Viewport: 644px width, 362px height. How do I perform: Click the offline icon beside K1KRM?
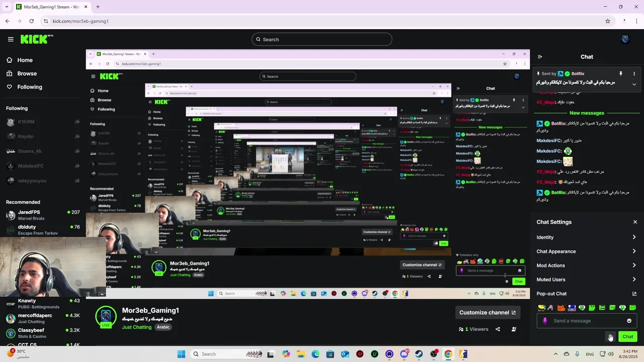click(x=77, y=122)
